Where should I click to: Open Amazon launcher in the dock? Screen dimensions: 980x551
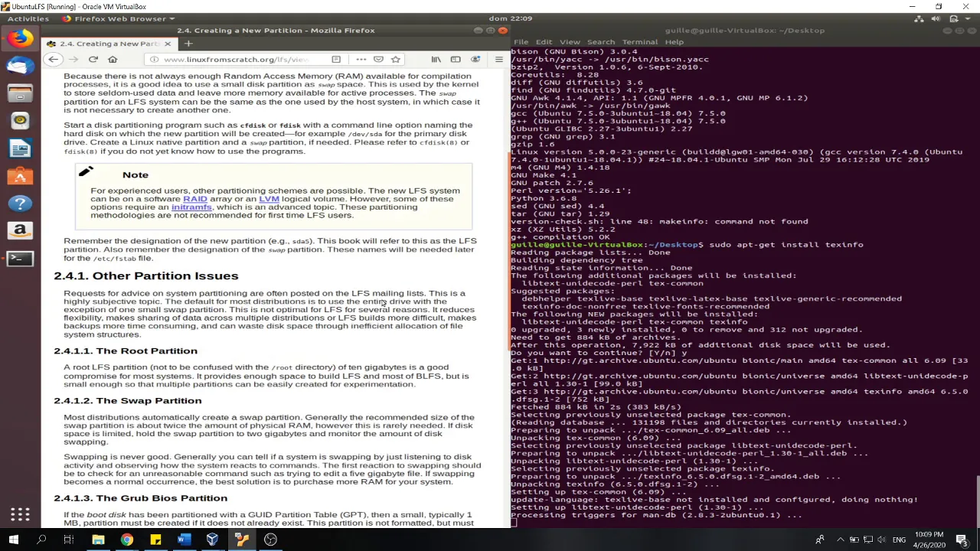21,230
